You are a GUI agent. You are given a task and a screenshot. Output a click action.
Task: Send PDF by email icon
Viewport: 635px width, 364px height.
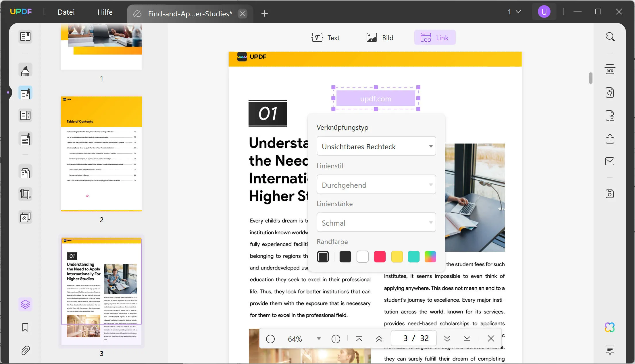point(610,161)
